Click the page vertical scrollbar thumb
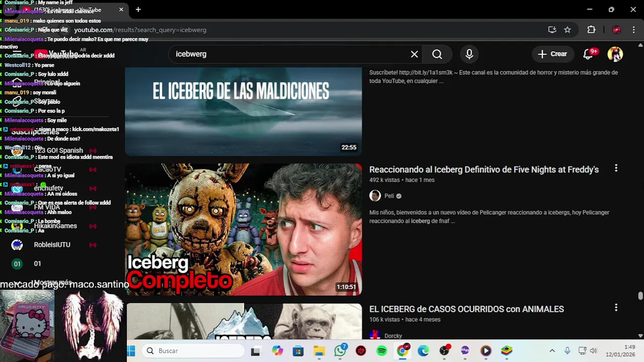 coord(640,296)
